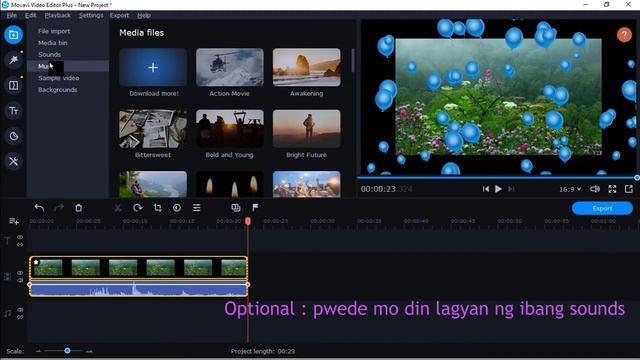This screenshot has height=360, width=640.
Task: Mute the music track speaker icon
Action: (20, 310)
